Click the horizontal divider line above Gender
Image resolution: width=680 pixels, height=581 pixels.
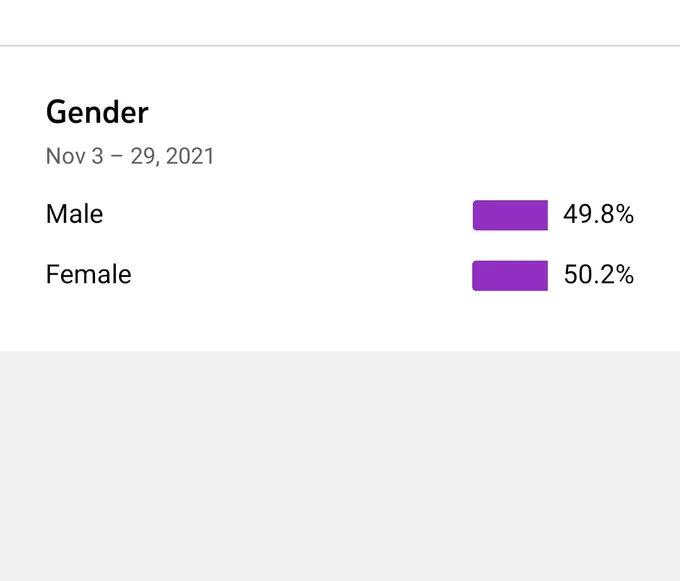pyautogui.click(x=340, y=45)
